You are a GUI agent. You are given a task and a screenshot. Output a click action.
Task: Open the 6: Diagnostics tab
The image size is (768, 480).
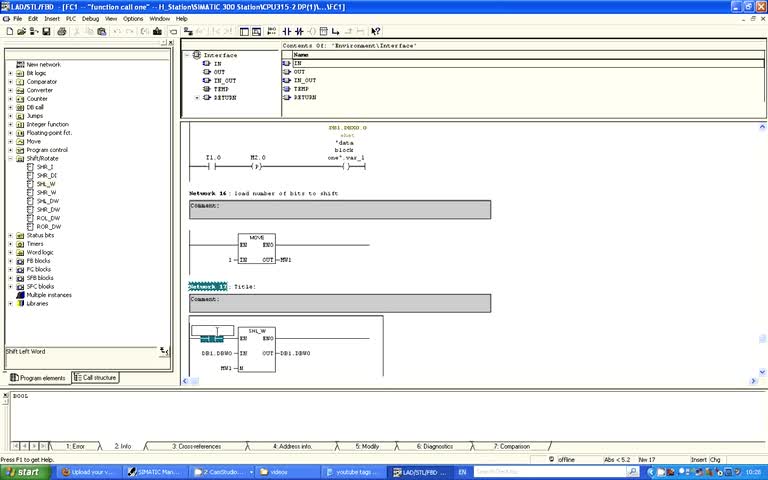434,446
